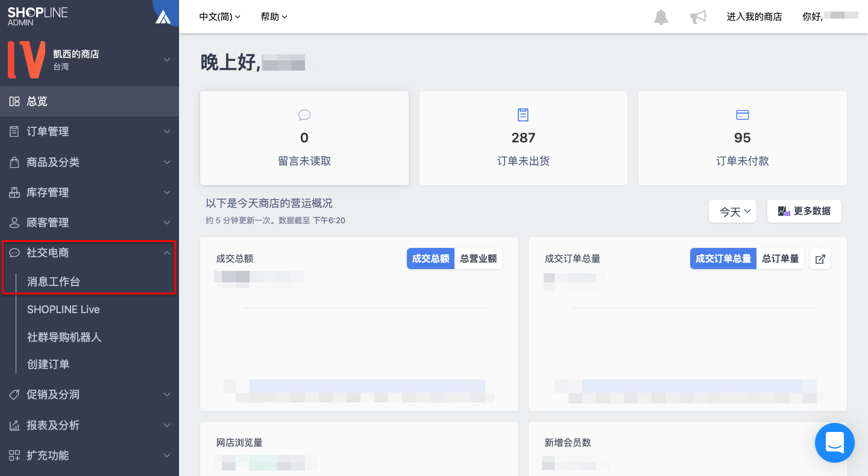Collapse the 社交电商 sidebar section
This screenshot has height=476, width=868.
[89, 253]
